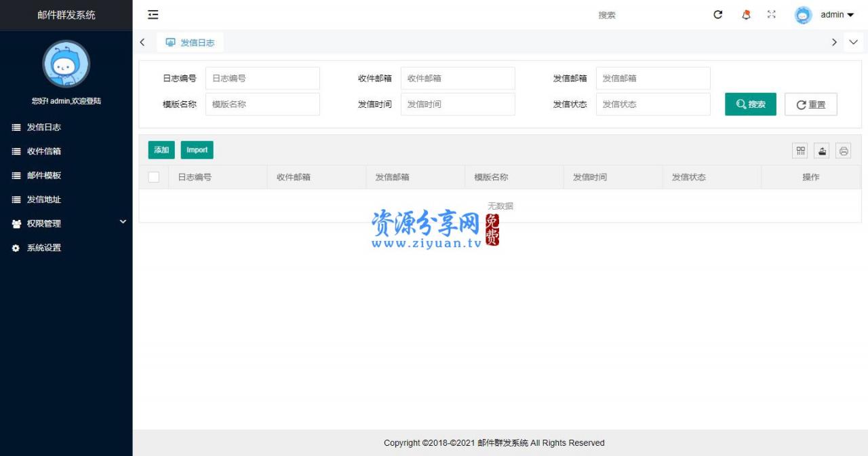This screenshot has height=456, width=868.
Task: Open the 发信状态 select field
Action: coord(653,104)
